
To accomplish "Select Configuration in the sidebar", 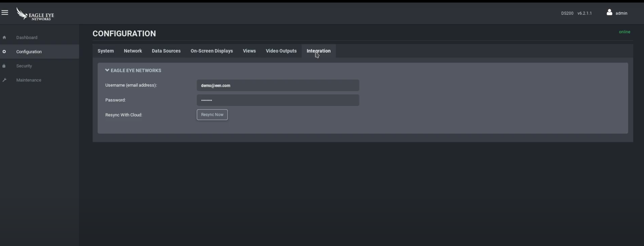I will pos(29,52).
